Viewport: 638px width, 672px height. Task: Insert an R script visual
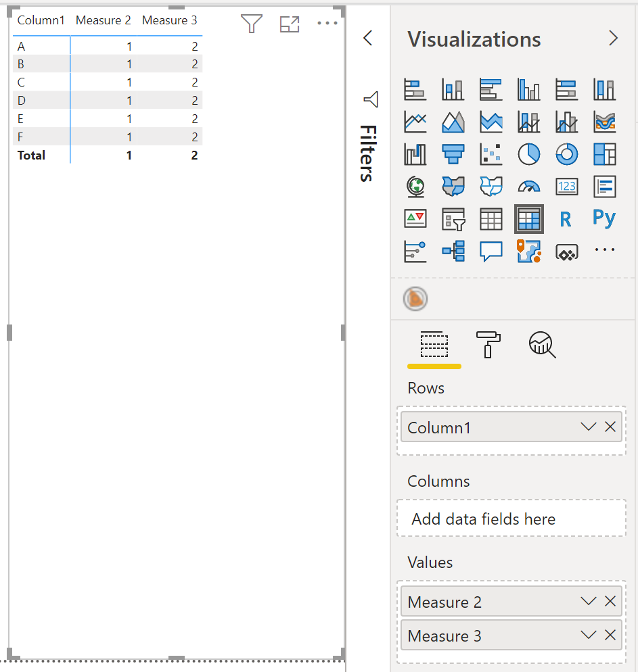(x=566, y=220)
